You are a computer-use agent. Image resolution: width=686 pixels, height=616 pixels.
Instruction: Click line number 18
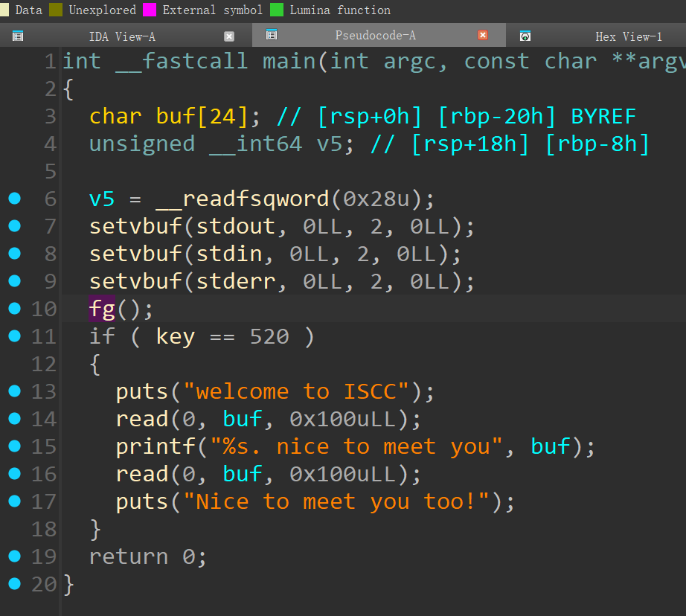tap(44, 530)
